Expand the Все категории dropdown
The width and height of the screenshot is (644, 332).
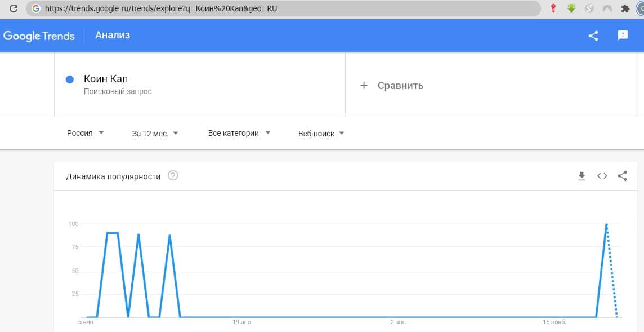coord(239,133)
